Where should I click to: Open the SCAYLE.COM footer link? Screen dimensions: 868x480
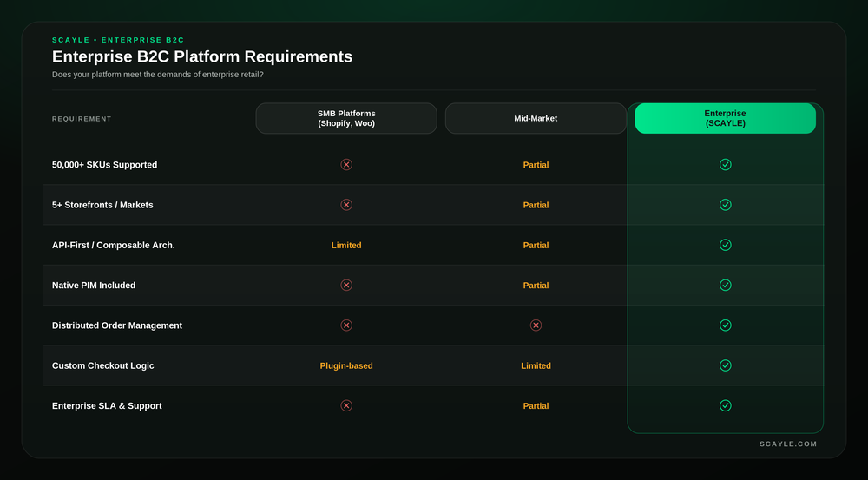click(x=788, y=444)
